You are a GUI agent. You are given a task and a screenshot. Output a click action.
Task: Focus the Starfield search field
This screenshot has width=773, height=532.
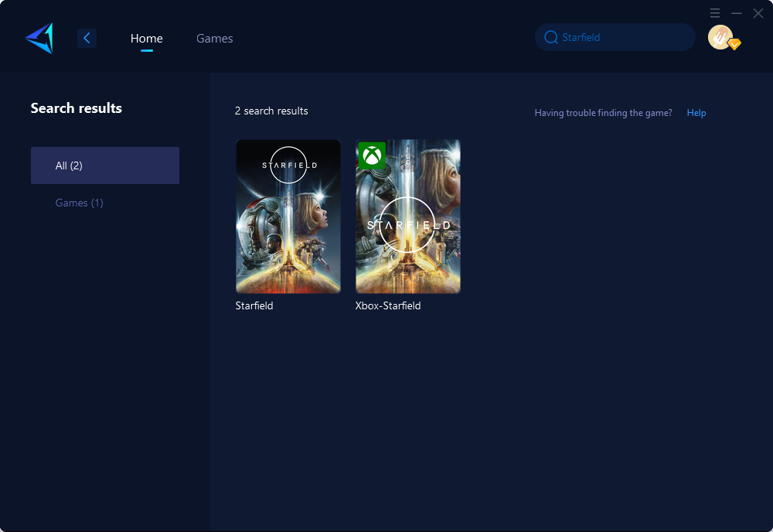615,37
